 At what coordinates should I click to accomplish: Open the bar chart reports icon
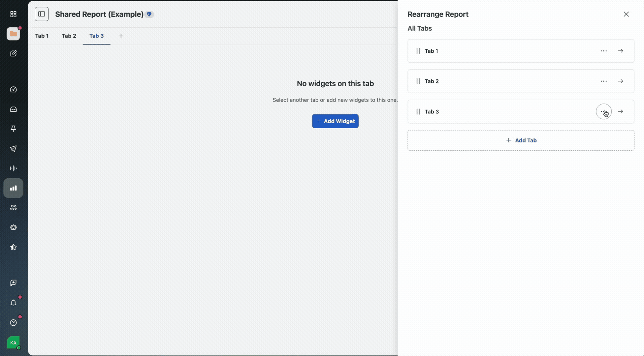pos(13,188)
